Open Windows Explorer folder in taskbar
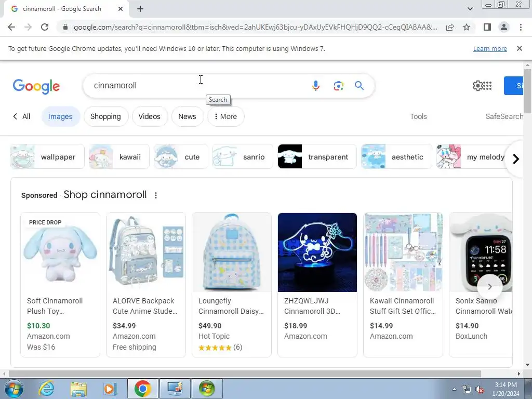This screenshot has width=532, height=399. (78, 389)
